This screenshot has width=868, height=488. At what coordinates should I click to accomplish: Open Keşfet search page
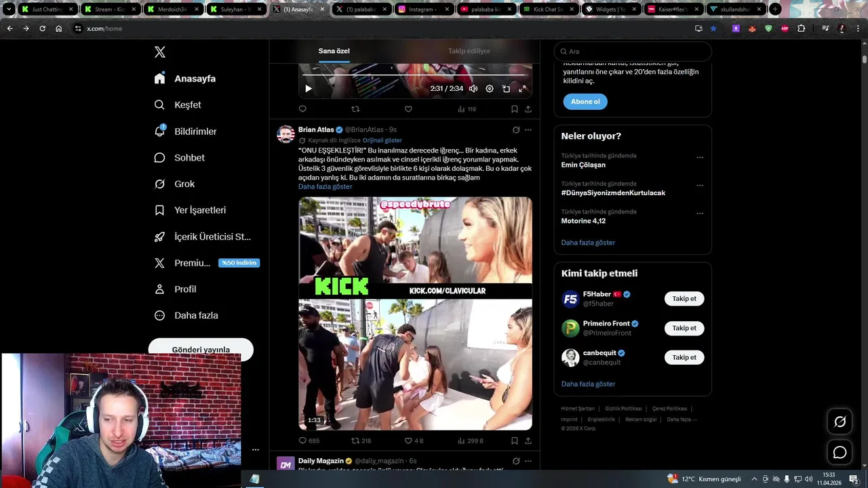tap(178, 105)
